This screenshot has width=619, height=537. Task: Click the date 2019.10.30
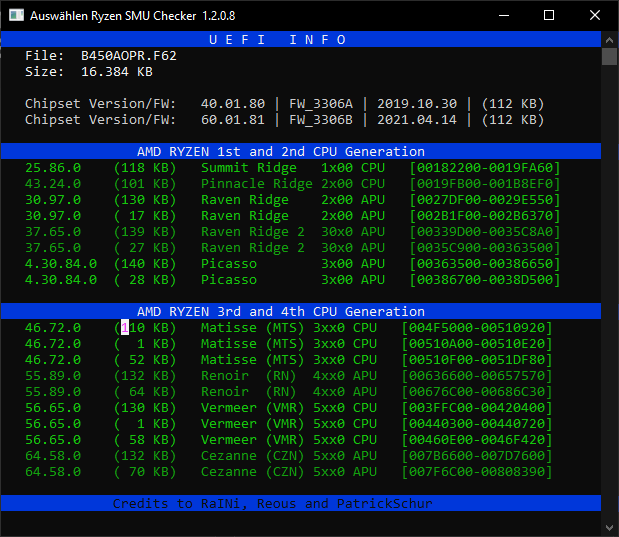point(417,104)
